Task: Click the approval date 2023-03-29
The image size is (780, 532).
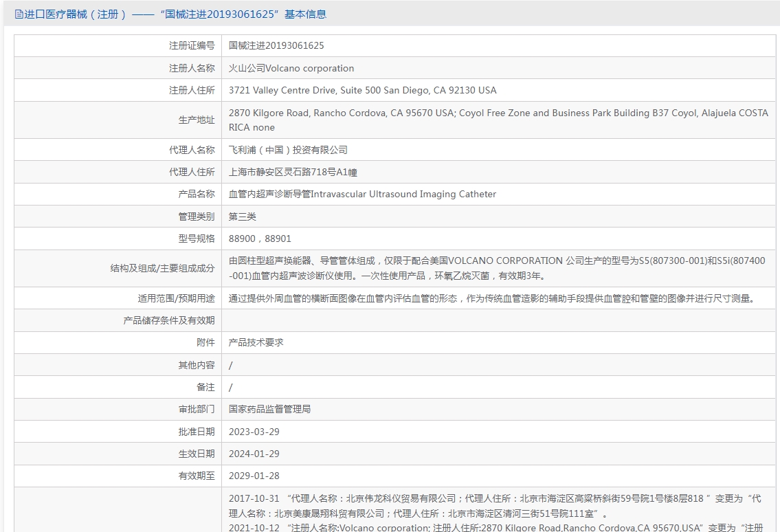Action: point(254,432)
